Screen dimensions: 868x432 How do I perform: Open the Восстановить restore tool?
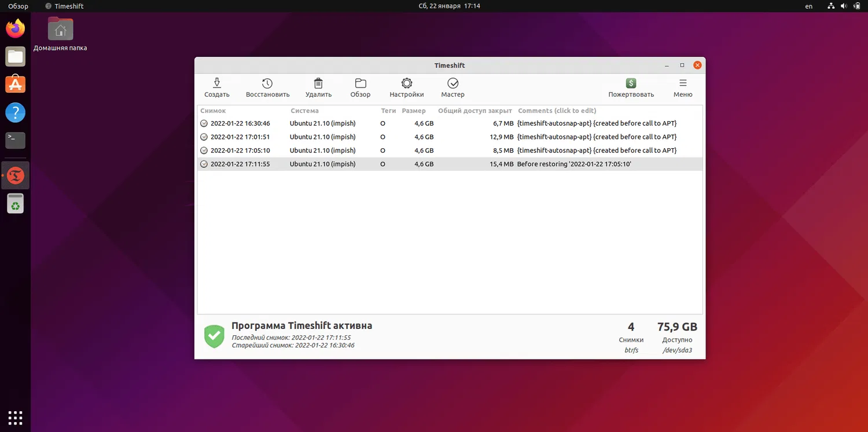[267, 88]
